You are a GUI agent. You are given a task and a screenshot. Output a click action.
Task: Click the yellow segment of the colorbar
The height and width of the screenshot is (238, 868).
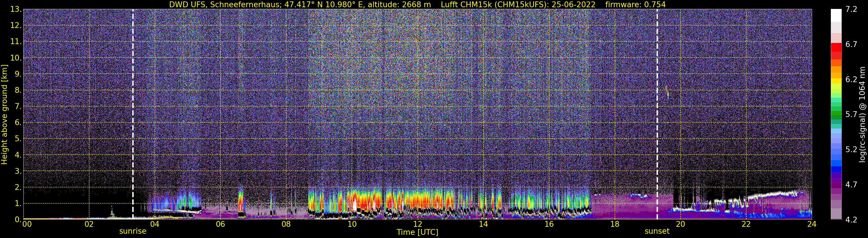point(836,81)
